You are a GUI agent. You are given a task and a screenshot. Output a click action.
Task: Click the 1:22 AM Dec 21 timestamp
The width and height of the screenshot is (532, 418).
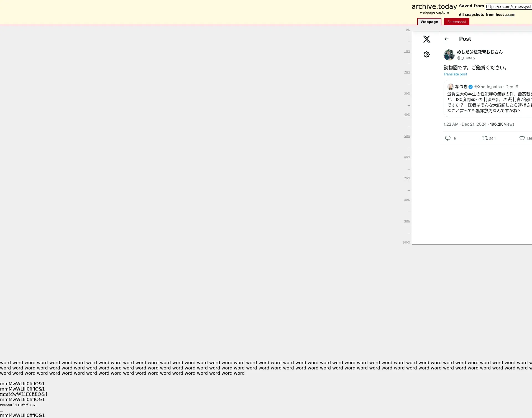(465, 124)
